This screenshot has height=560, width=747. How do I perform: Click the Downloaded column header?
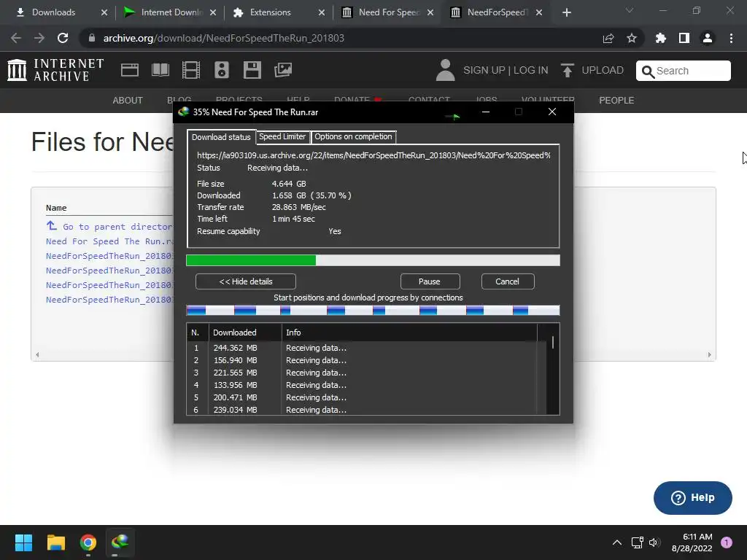point(245,332)
